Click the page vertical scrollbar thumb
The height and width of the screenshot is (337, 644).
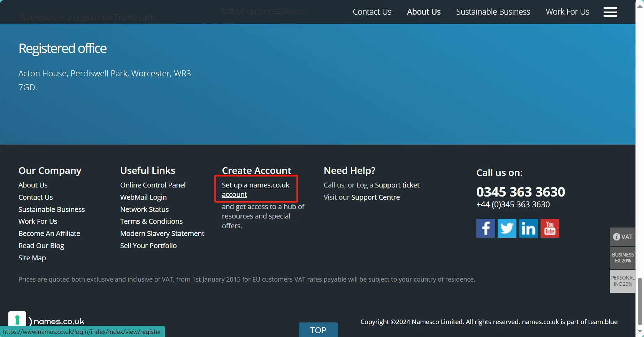tap(640, 301)
